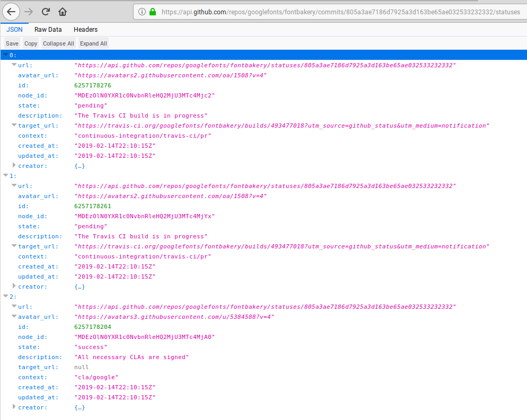Save the JSON response to a file
The height and width of the screenshot is (420, 527).
tap(12, 43)
